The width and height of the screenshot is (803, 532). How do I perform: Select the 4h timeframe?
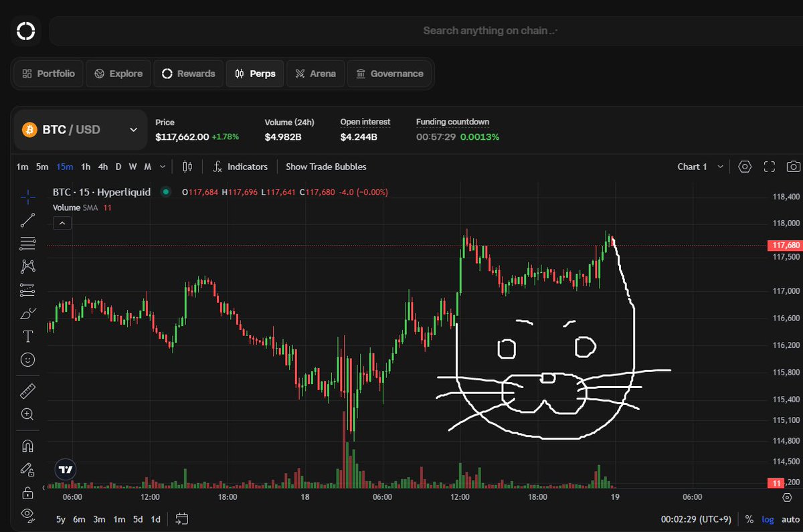(x=103, y=167)
